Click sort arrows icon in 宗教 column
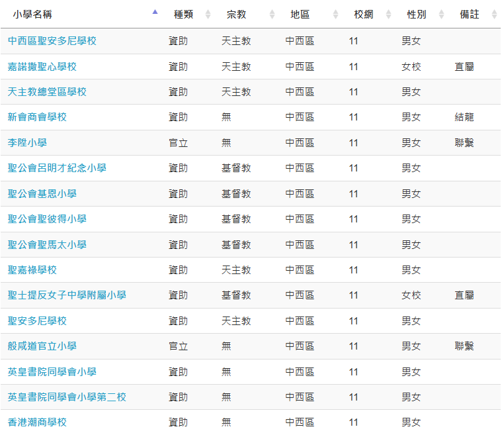Image resolution: width=504 pixels, height=435 pixels. (x=271, y=15)
